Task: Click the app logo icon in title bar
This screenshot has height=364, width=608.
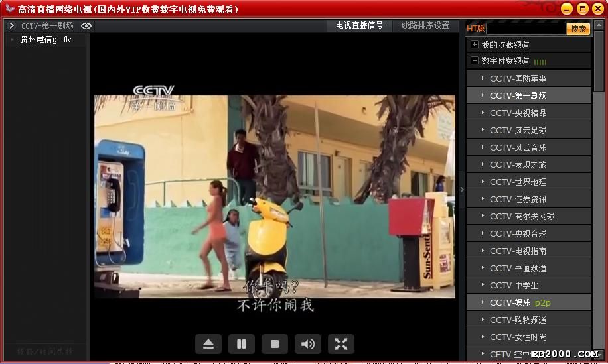Action: [9, 9]
